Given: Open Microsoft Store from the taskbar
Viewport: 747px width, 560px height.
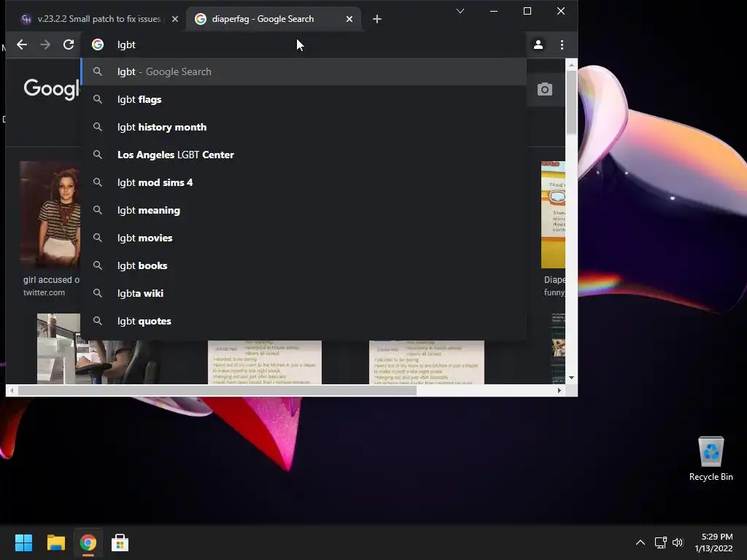Looking at the screenshot, I should (120, 542).
